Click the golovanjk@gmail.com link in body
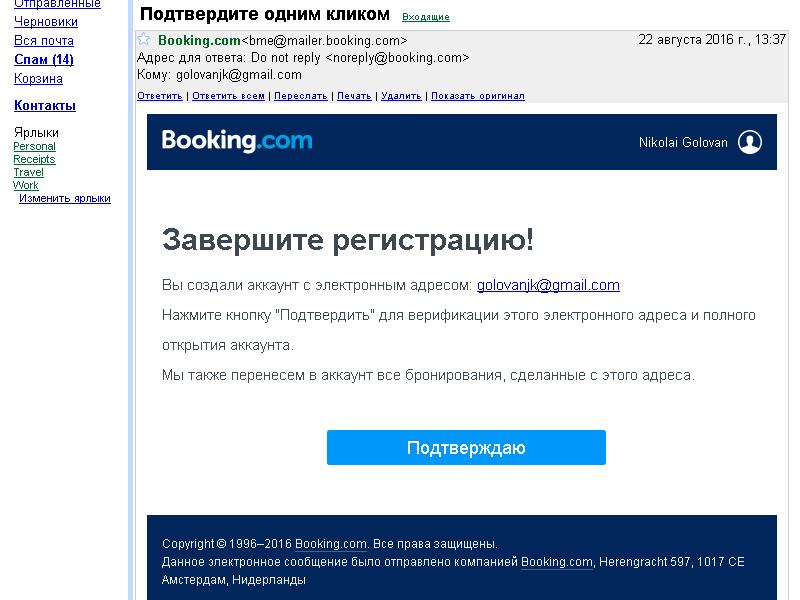 (548, 285)
